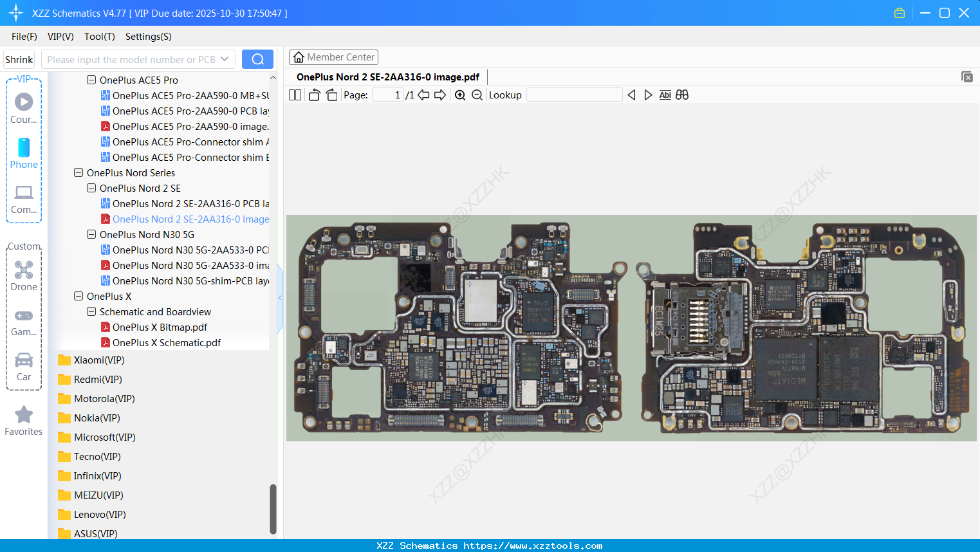Click the Member Center button
The image size is (980, 552).
tap(333, 57)
